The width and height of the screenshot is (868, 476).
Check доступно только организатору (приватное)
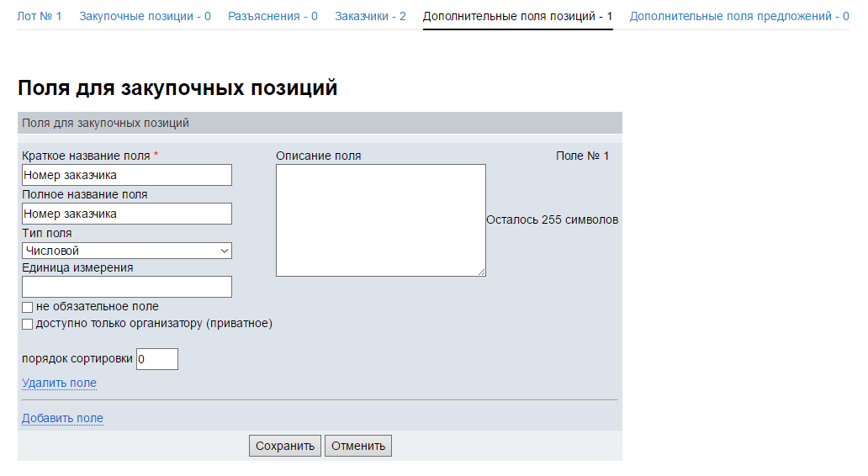point(28,324)
